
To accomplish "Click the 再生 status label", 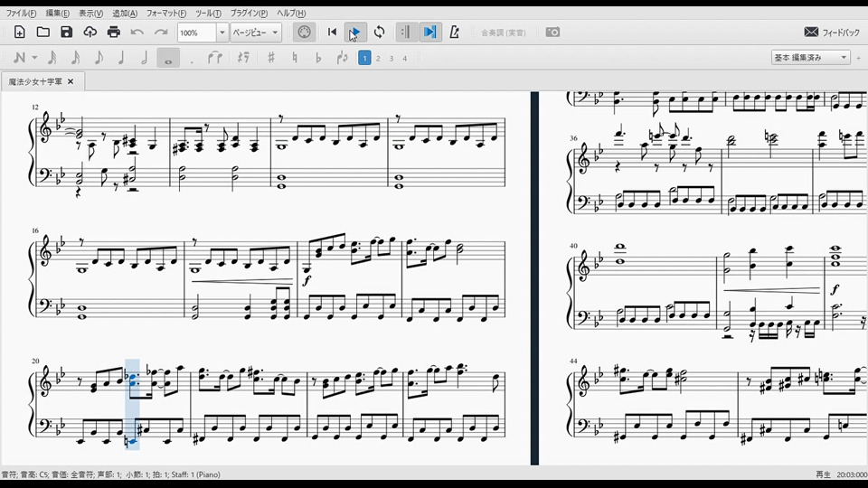I will click(823, 474).
